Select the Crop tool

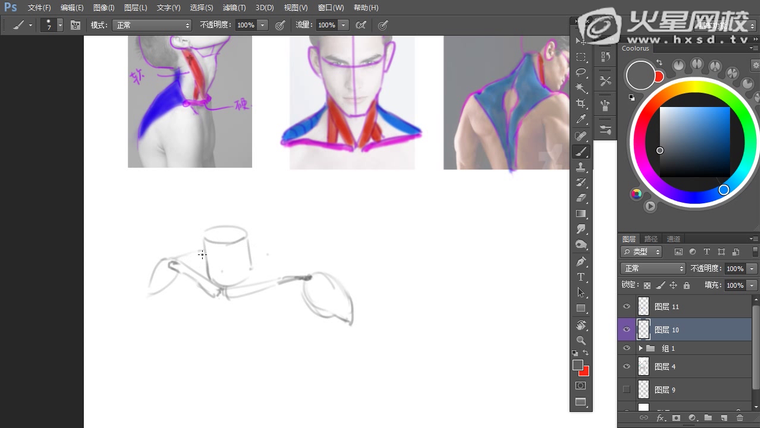click(x=581, y=103)
